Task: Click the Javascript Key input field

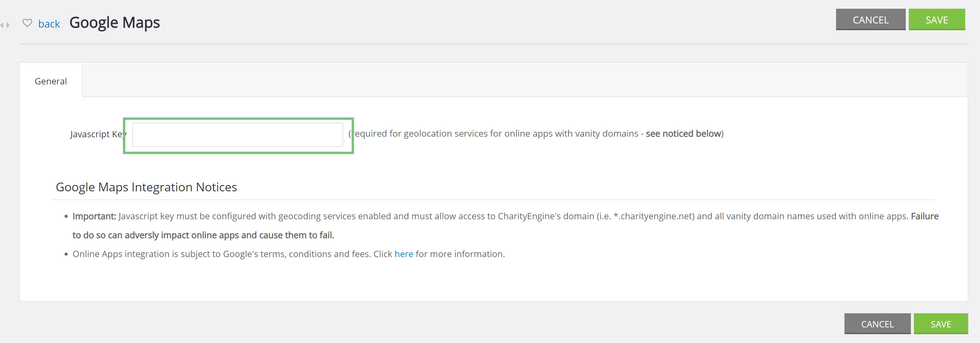Action: tap(237, 135)
